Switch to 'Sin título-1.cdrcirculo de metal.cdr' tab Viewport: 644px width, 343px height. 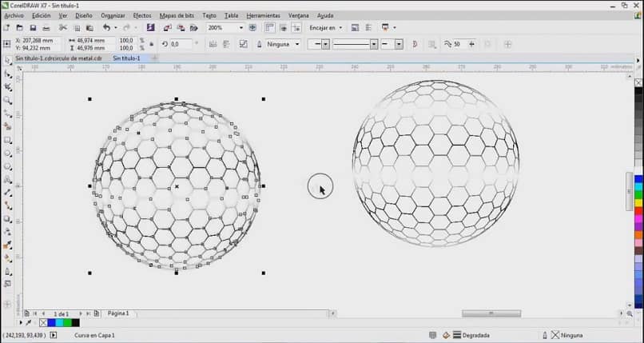pyautogui.click(x=58, y=58)
